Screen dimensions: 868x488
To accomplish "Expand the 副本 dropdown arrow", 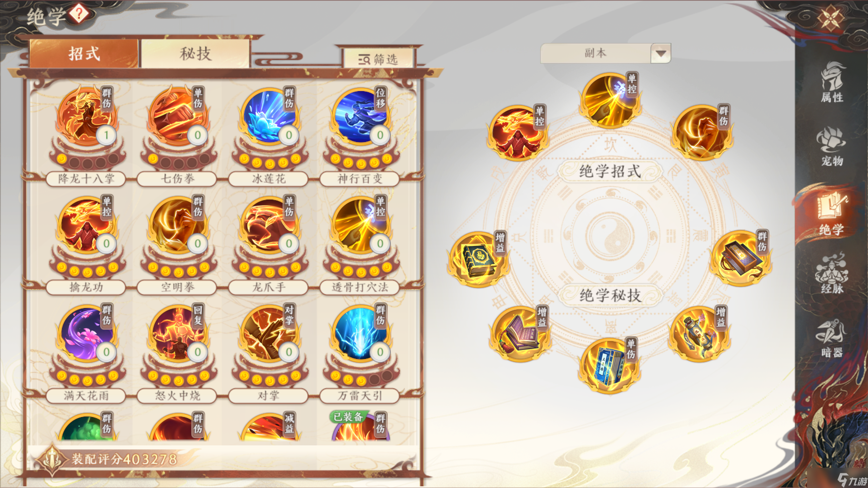I will coord(660,53).
